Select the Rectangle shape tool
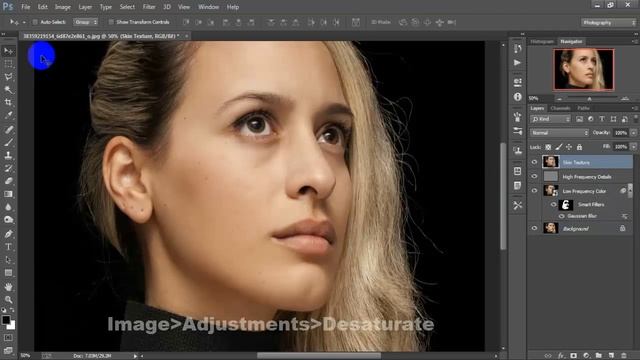 (8, 272)
